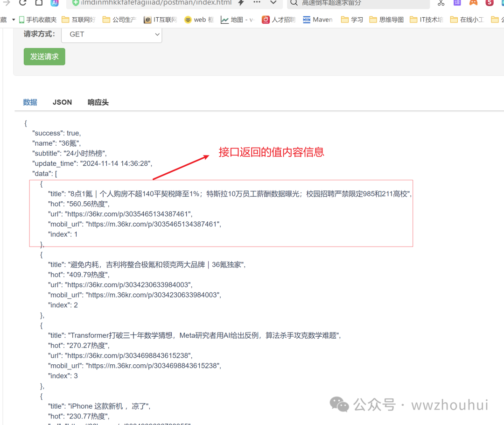Click the "index": 2 line

pyautogui.click(x=63, y=305)
